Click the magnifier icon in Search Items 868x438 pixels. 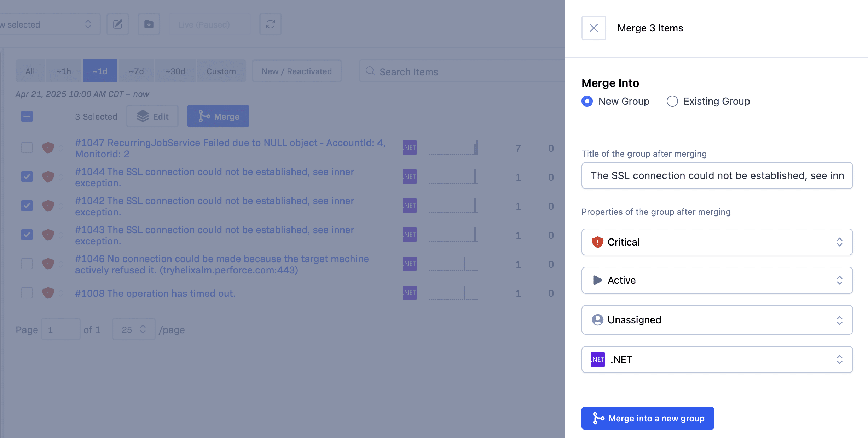click(370, 71)
